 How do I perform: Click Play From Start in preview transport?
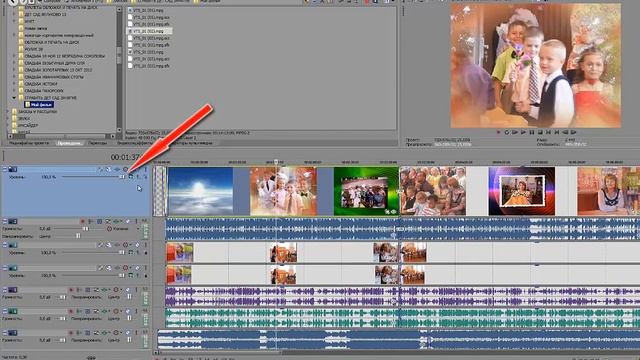pos(515,132)
